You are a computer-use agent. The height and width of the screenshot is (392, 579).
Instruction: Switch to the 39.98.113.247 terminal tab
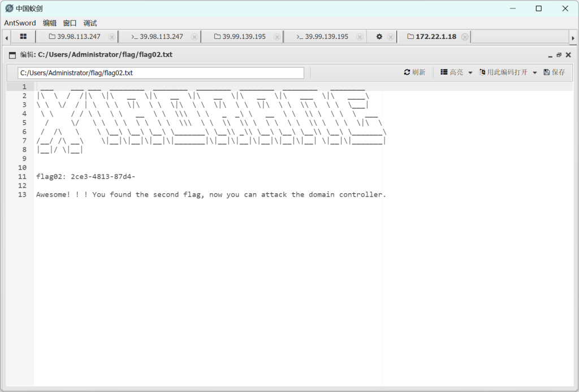point(157,37)
